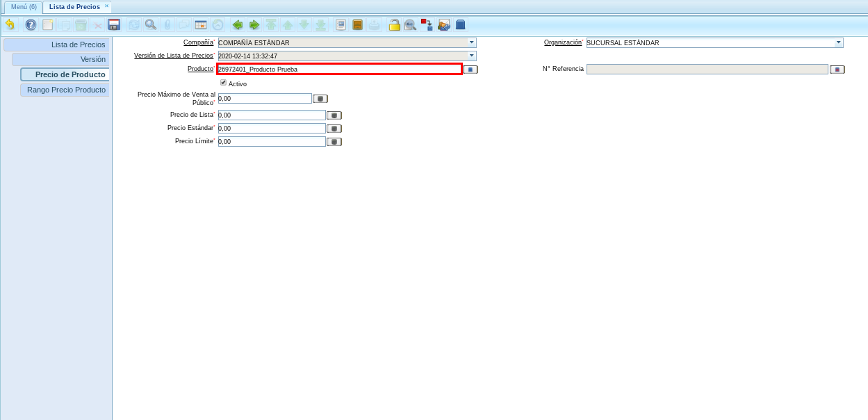Switch to the Menú (6) tab
Image resolution: width=868 pixels, height=420 pixels.
(24, 6)
